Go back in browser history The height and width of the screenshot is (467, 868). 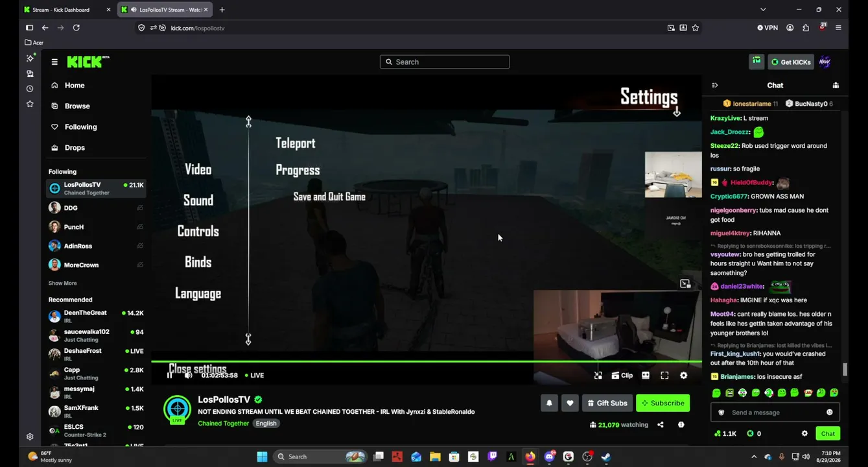click(45, 28)
